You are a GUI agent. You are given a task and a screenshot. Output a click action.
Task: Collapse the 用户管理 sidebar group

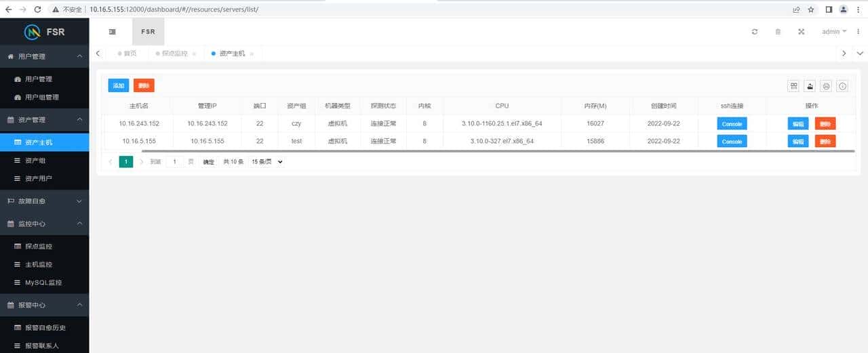[x=44, y=56]
